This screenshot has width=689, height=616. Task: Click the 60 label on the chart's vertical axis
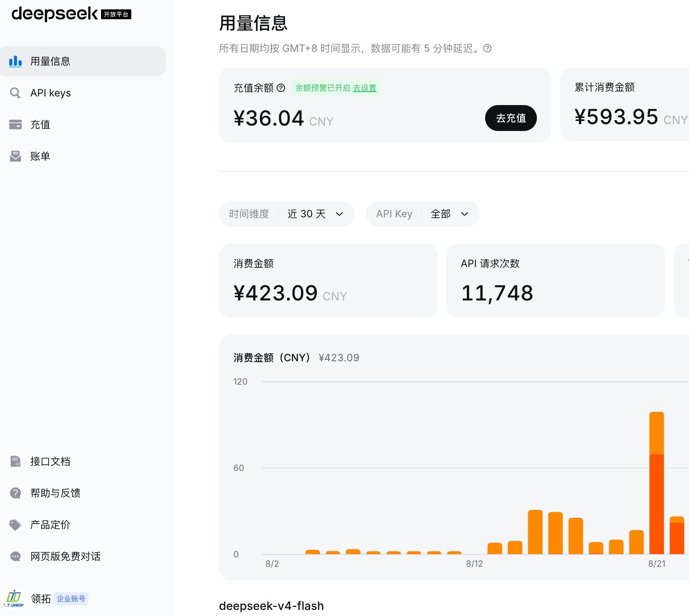(x=239, y=468)
